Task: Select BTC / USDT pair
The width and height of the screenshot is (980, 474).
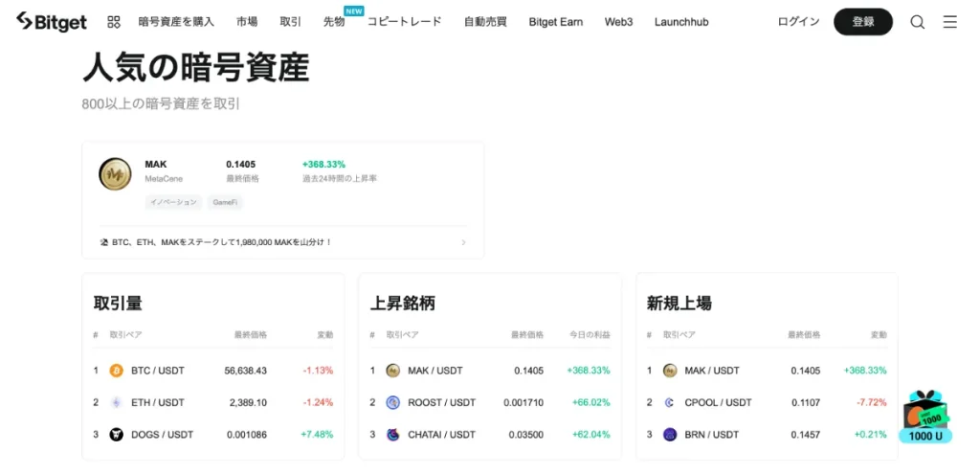Action: click(158, 371)
